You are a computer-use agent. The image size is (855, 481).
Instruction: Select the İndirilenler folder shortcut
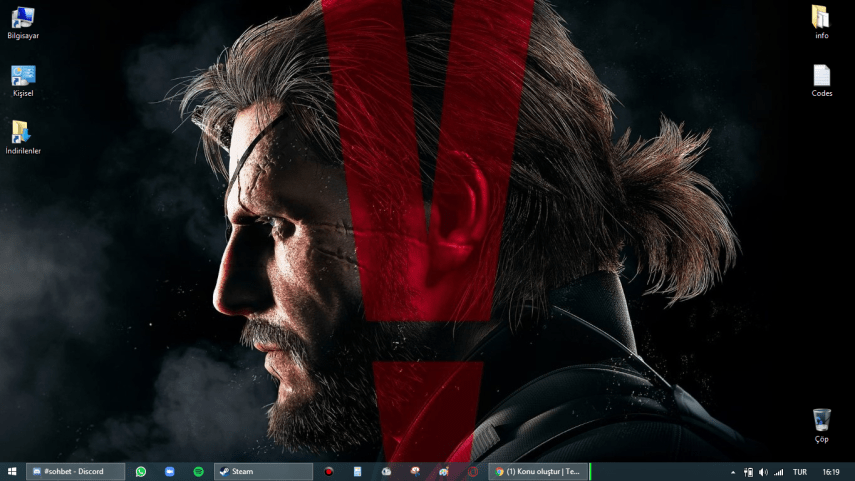point(23,137)
